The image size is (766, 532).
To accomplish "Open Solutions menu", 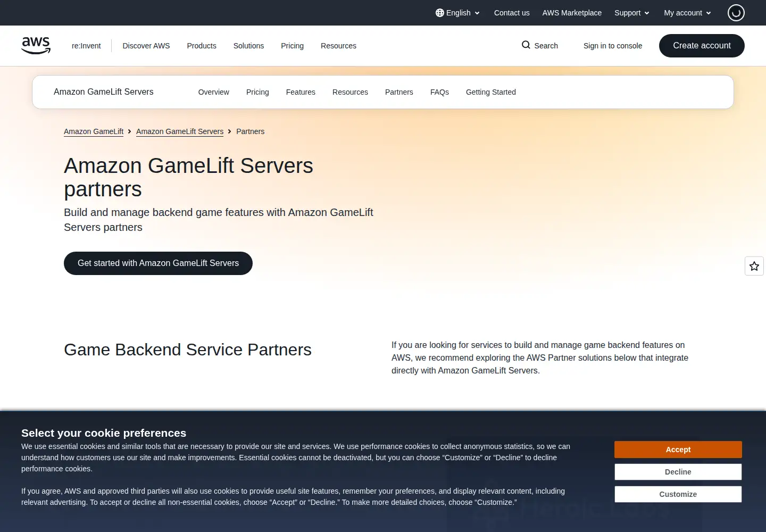I will click(x=248, y=46).
